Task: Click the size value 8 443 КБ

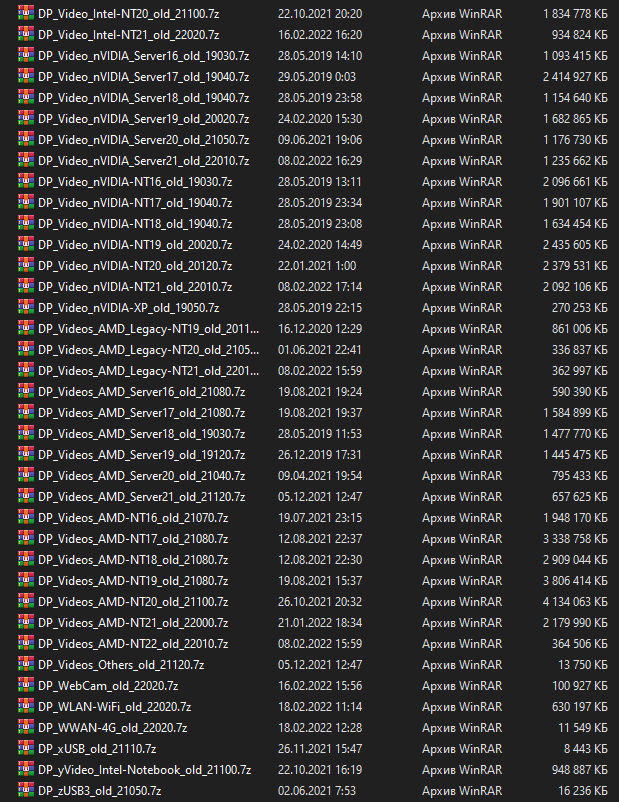Action: pos(586,748)
